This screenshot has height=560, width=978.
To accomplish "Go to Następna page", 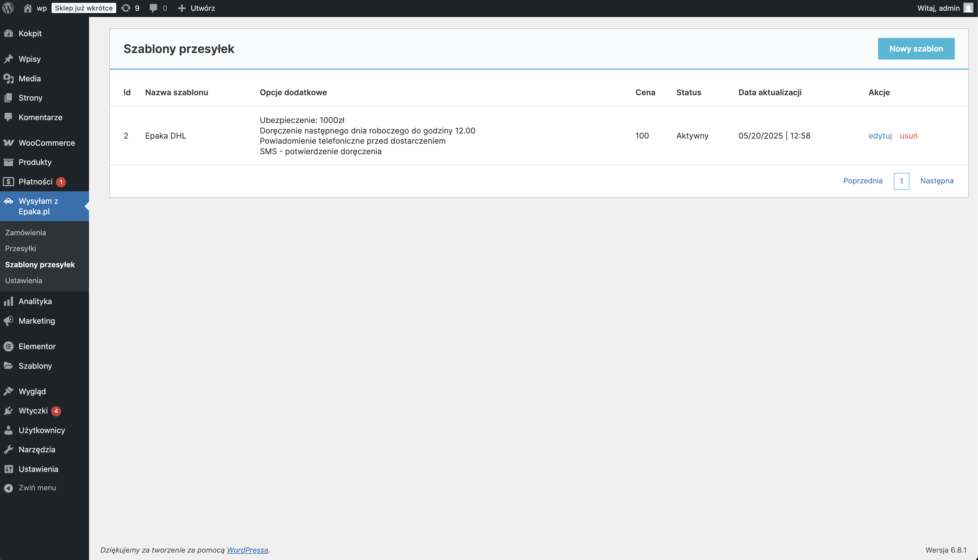I will point(936,181).
